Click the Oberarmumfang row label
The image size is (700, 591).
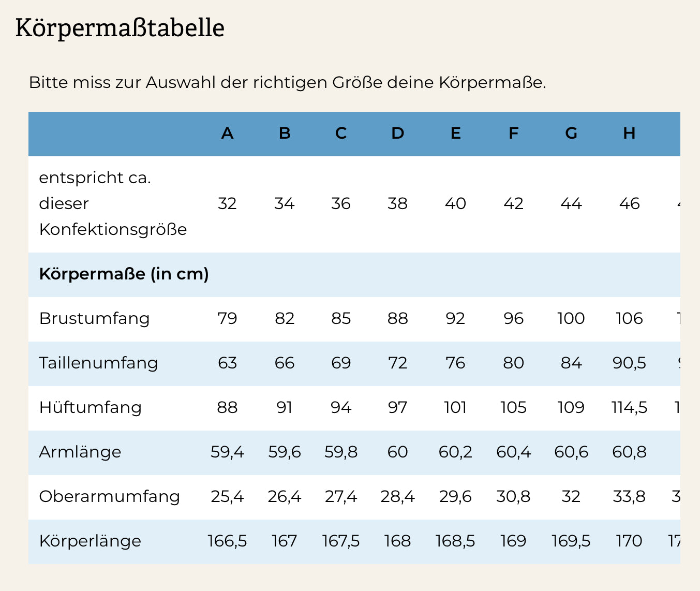click(x=109, y=496)
